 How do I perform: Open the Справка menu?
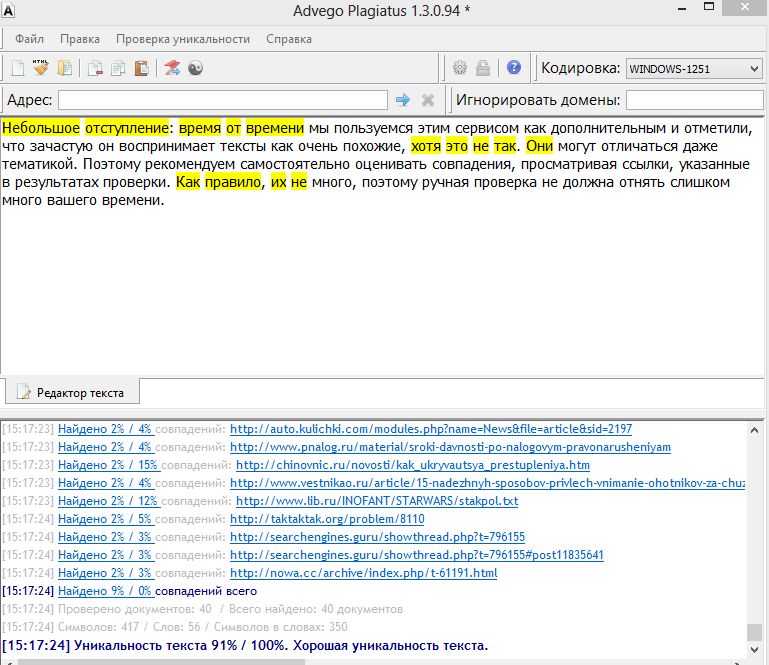(x=289, y=39)
